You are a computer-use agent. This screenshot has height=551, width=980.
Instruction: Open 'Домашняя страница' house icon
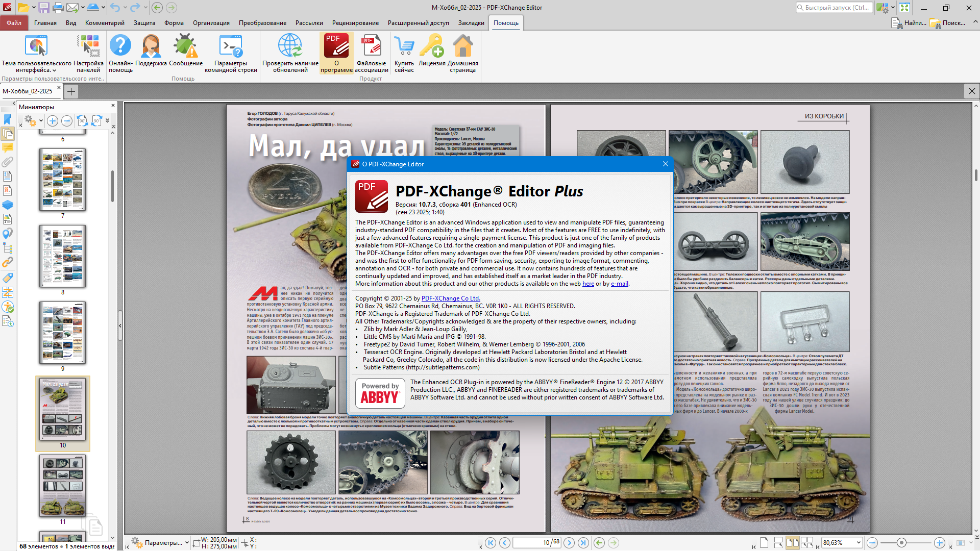click(x=463, y=46)
